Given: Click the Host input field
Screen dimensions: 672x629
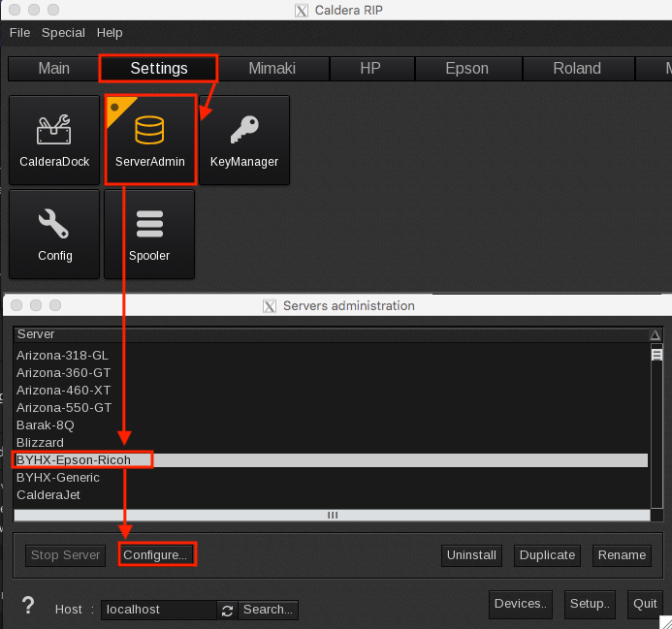Looking at the screenshot, I should point(158,610).
